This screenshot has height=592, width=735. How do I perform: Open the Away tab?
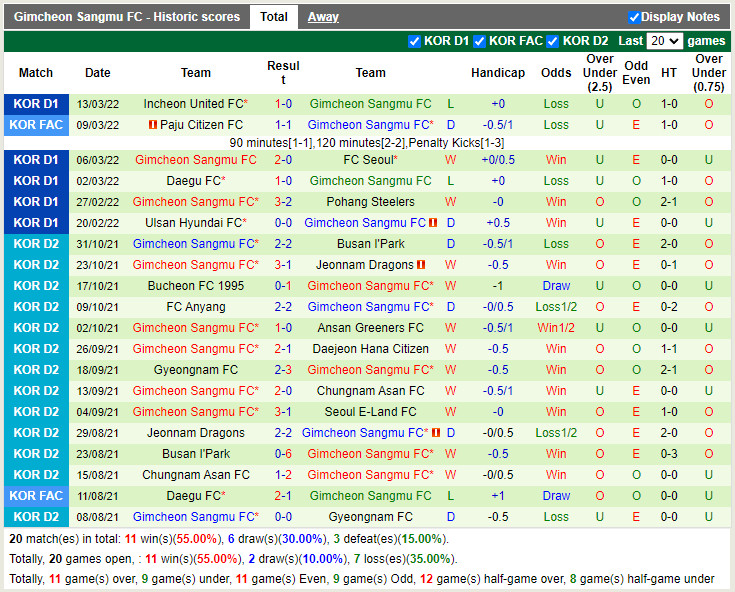click(323, 17)
